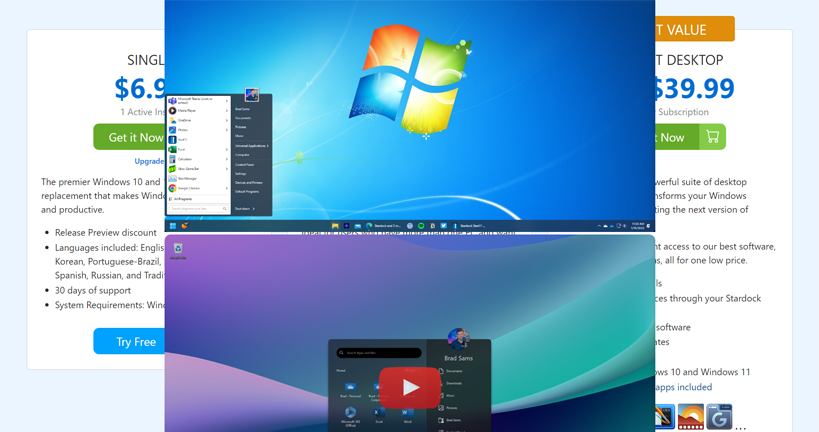Viewport: 819px width, 432px height.
Task: Click Brad Sams name in dark Windows 7 panel
Action: pos(242,109)
